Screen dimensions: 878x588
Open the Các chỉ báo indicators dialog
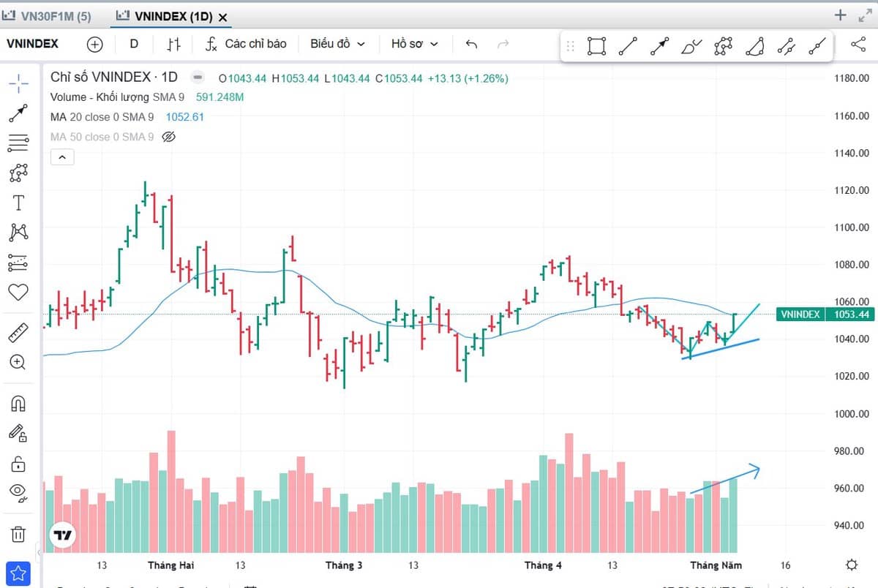click(x=245, y=44)
